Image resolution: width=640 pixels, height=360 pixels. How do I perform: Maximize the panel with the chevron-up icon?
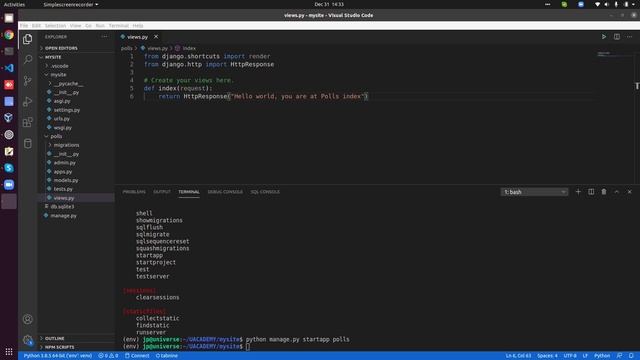point(617,192)
